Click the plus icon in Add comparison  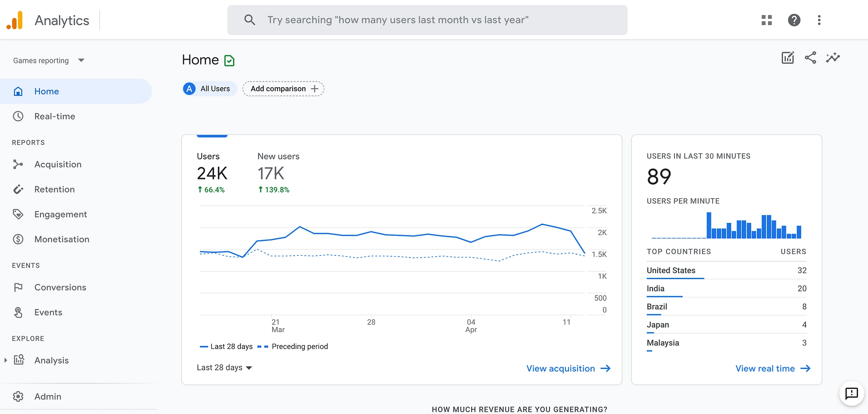[315, 89]
